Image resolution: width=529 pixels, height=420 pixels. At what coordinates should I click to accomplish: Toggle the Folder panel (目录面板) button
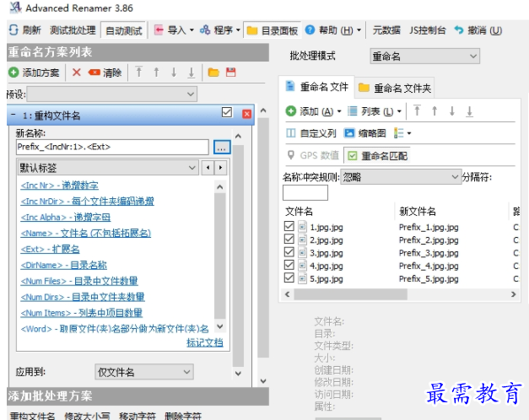click(273, 30)
